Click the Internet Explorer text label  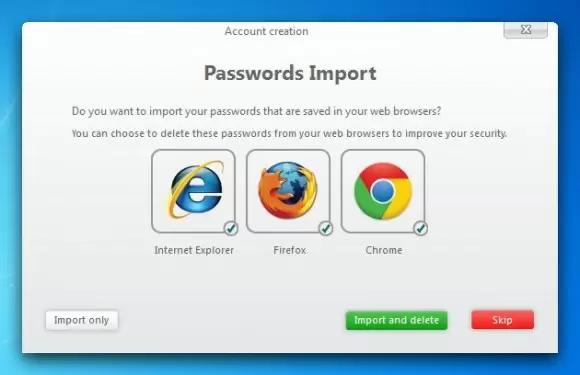(194, 250)
